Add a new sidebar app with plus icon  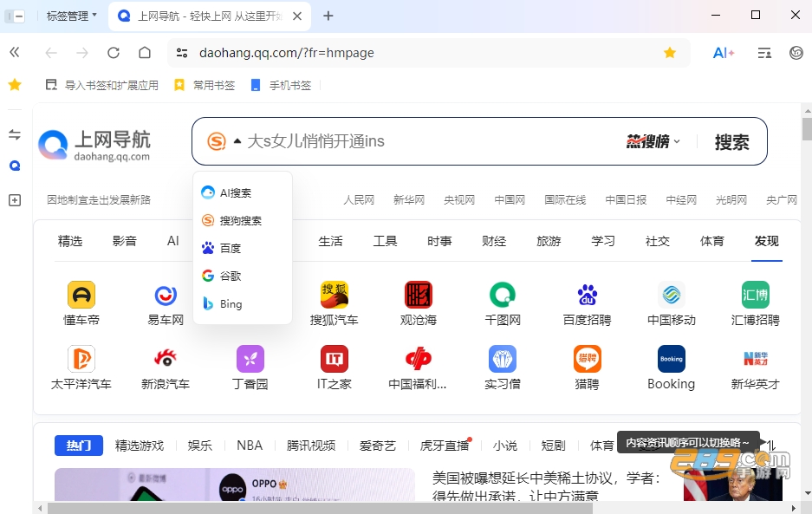15,200
